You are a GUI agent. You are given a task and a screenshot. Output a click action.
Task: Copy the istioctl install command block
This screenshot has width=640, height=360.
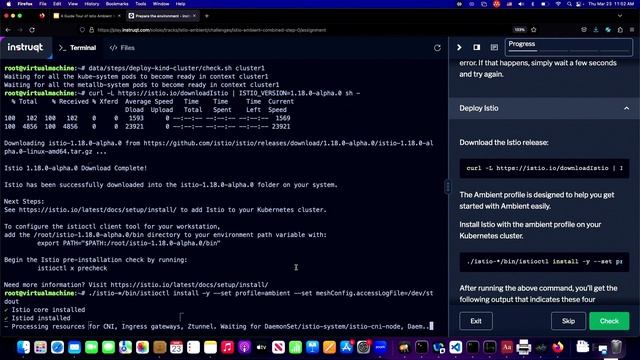544,262
